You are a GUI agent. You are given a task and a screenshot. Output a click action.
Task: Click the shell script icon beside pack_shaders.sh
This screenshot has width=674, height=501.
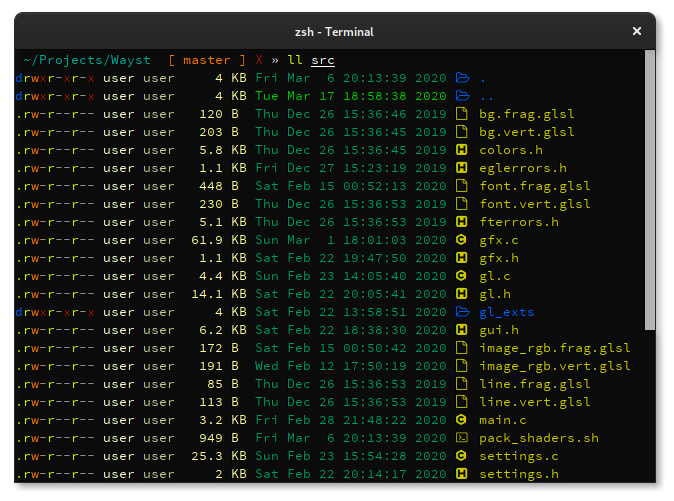coord(462,438)
